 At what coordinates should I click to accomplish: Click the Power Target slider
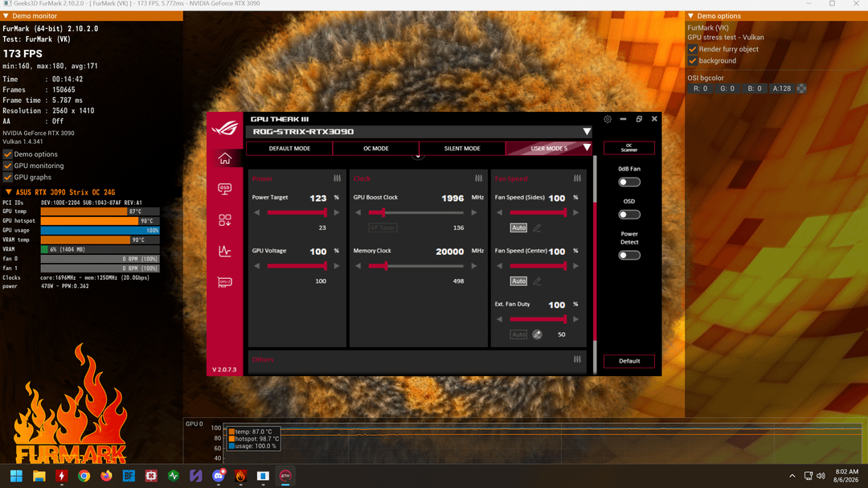297,213
